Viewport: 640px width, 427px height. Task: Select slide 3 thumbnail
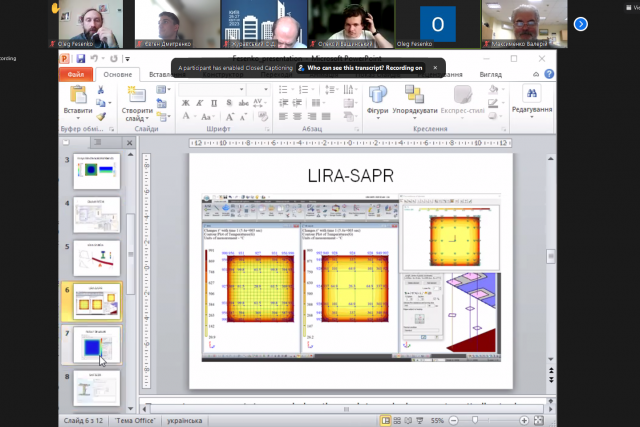97,171
